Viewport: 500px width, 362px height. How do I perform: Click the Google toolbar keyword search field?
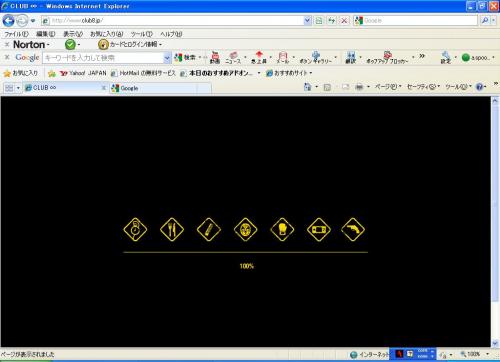coord(103,58)
